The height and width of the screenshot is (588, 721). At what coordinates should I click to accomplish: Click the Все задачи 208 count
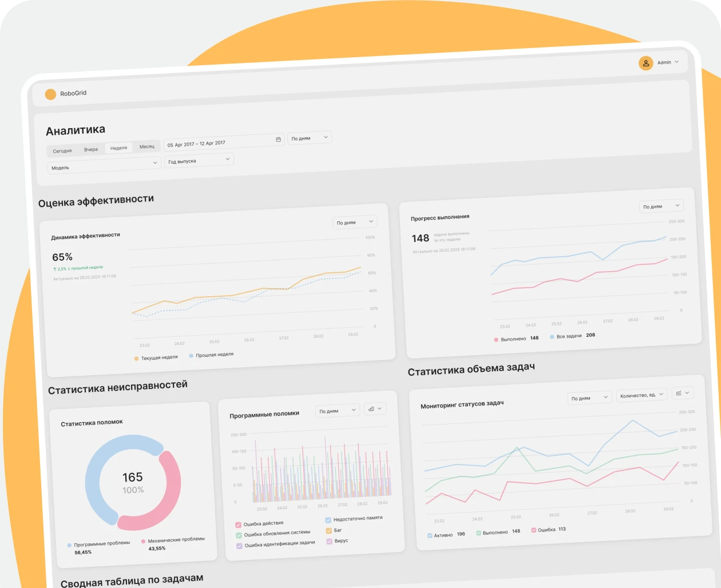coord(591,335)
